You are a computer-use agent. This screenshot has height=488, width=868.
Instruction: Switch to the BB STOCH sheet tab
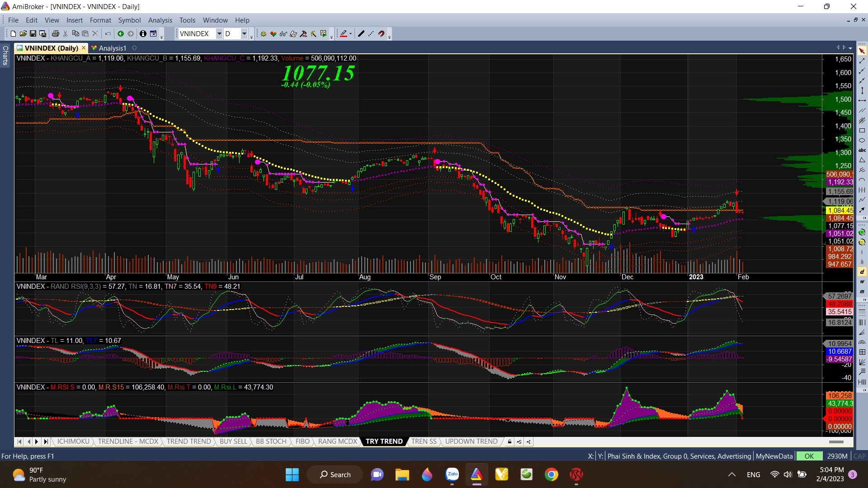271,441
